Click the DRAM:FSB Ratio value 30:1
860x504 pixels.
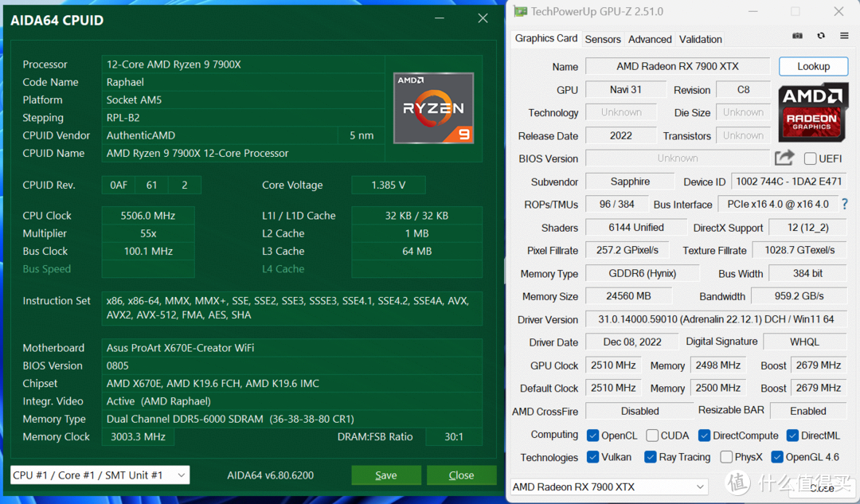(x=454, y=436)
